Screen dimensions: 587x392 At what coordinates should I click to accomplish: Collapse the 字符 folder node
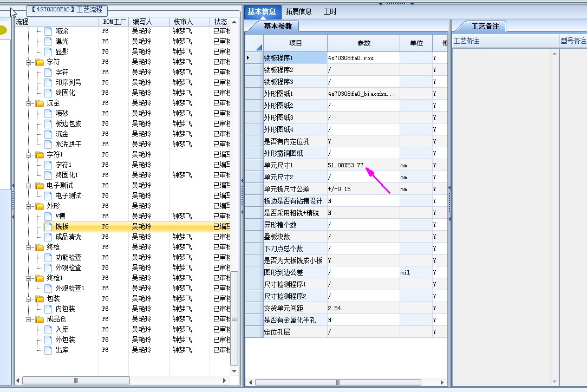[29, 62]
